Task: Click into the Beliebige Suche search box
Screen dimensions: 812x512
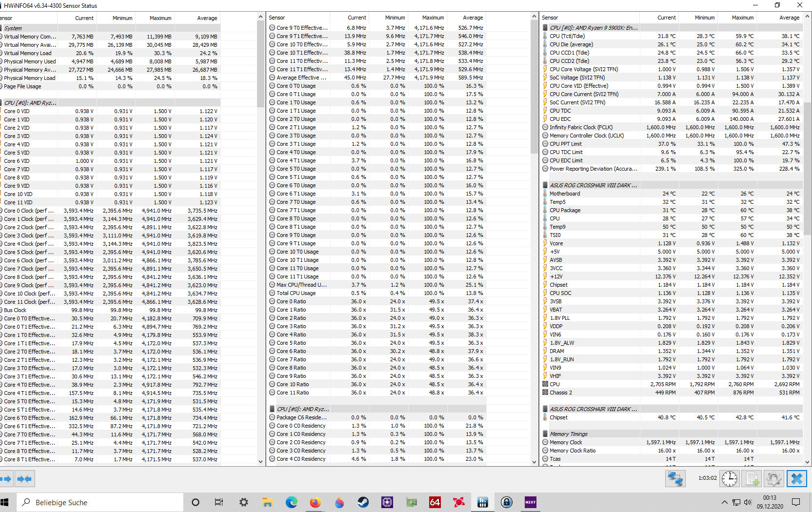Action: pyautogui.click(x=100, y=502)
